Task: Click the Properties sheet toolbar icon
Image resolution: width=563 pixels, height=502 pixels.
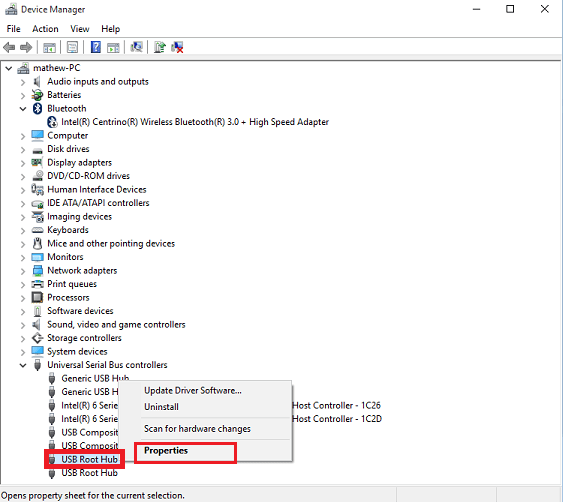Action: [x=72, y=47]
